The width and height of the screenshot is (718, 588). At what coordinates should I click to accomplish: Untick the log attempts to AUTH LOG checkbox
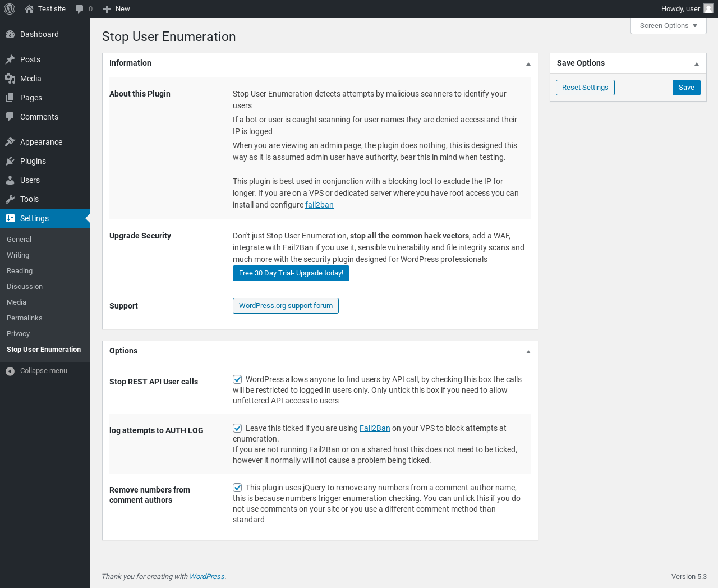coord(237,428)
